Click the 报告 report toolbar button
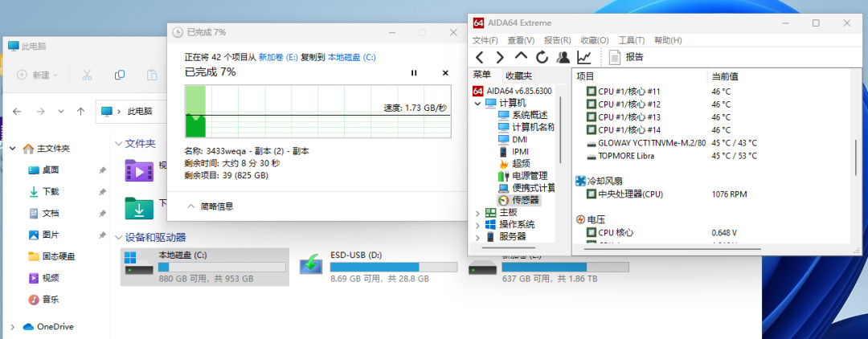 click(627, 57)
